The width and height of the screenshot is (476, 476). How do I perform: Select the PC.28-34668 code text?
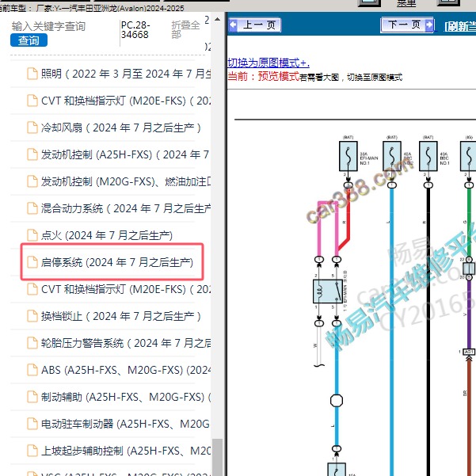(135, 30)
